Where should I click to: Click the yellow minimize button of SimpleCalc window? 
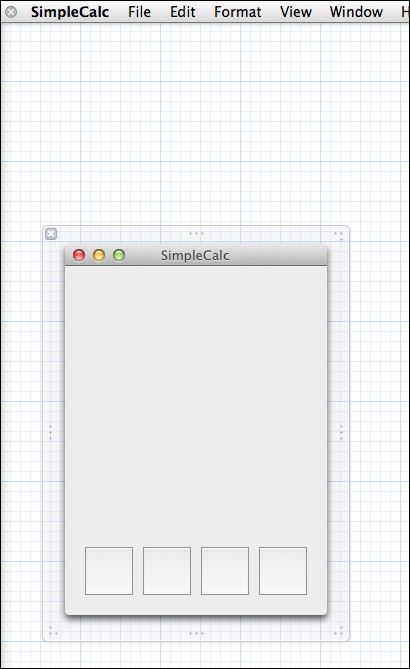[99, 255]
